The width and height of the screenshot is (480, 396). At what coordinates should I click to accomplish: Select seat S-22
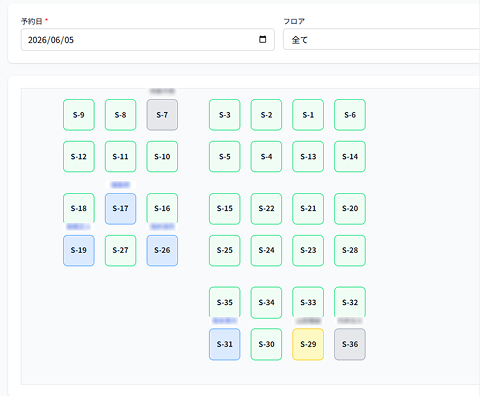click(266, 208)
